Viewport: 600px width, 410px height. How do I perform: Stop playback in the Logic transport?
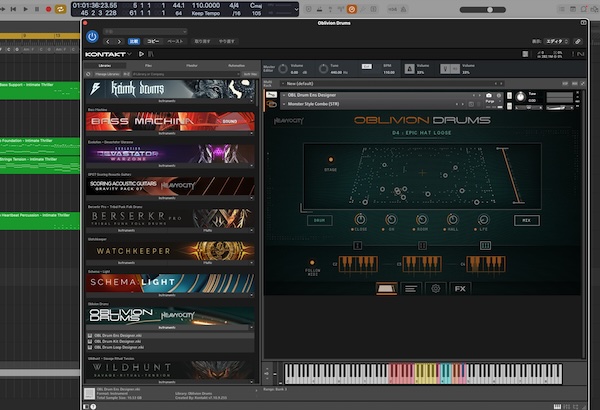(37, 9)
